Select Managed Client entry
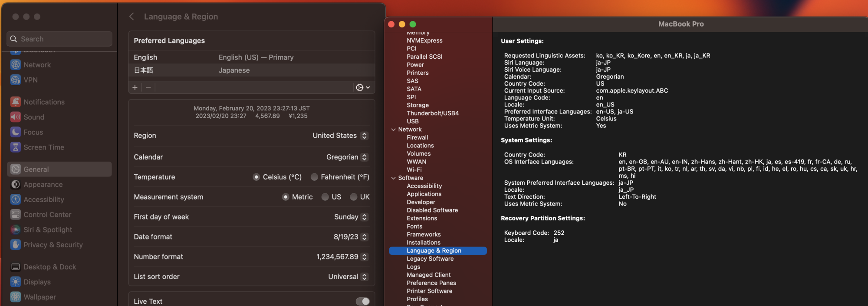Image resolution: width=868 pixels, height=306 pixels. pos(429,275)
